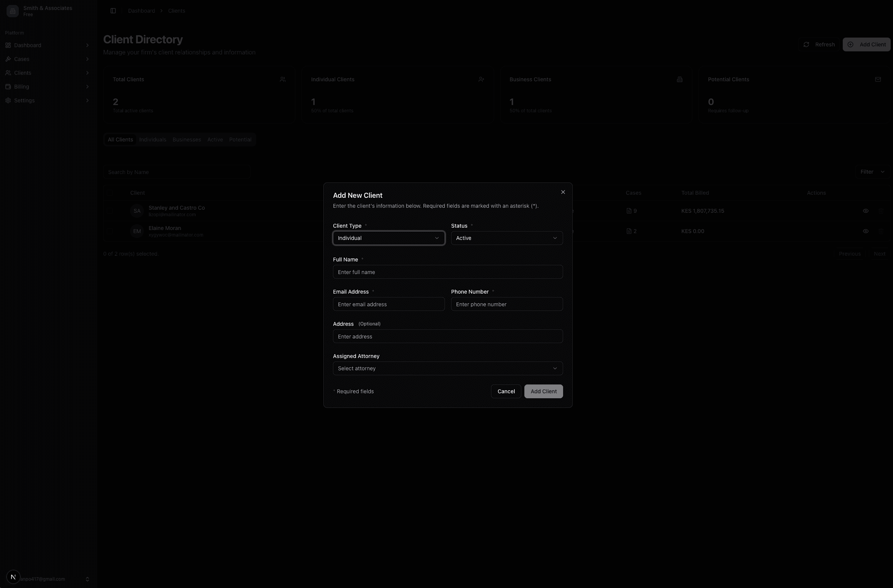Open the Select attorney dropdown

(x=448, y=368)
